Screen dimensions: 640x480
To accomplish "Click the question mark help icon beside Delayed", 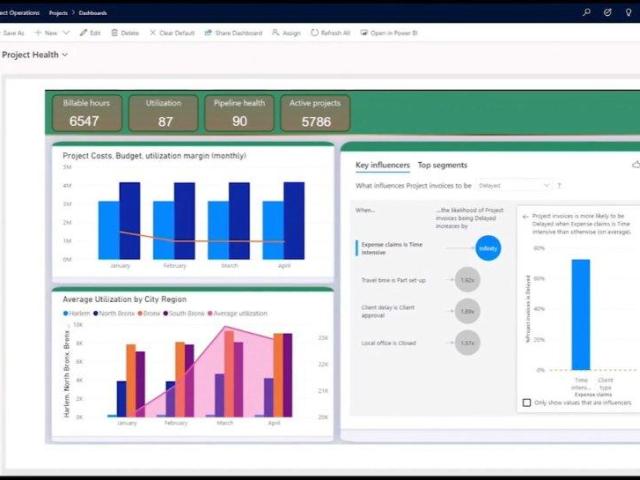I will tap(560, 186).
